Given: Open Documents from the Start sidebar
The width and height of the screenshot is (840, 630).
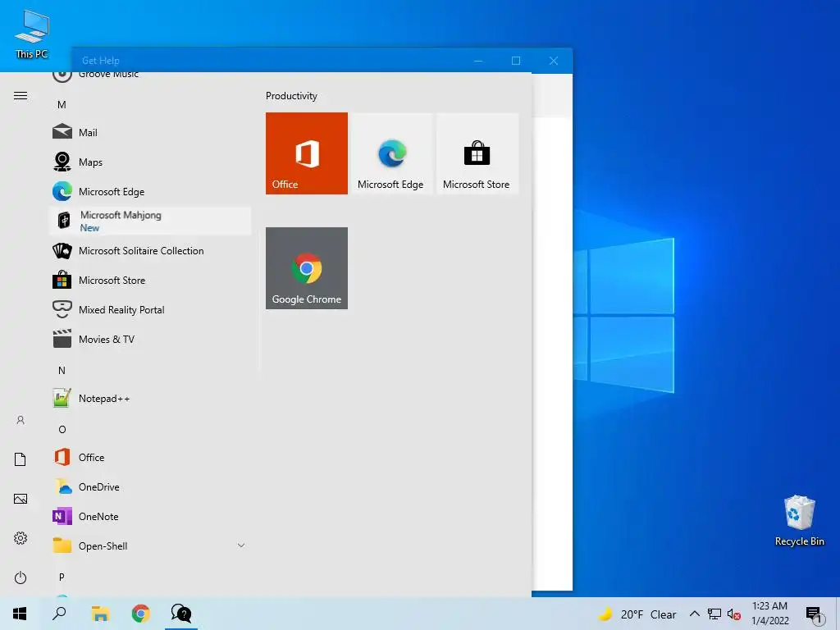Looking at the screenshot, I should point(21,459).
